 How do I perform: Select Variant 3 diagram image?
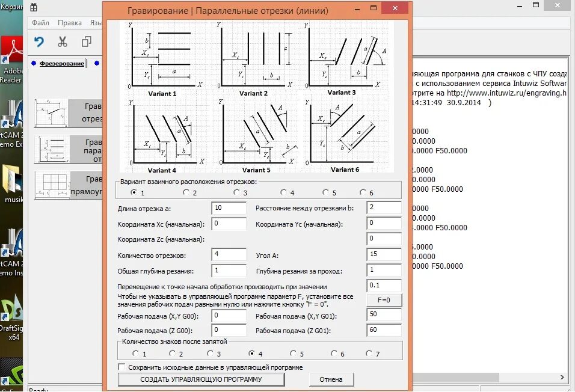(345, 60)
